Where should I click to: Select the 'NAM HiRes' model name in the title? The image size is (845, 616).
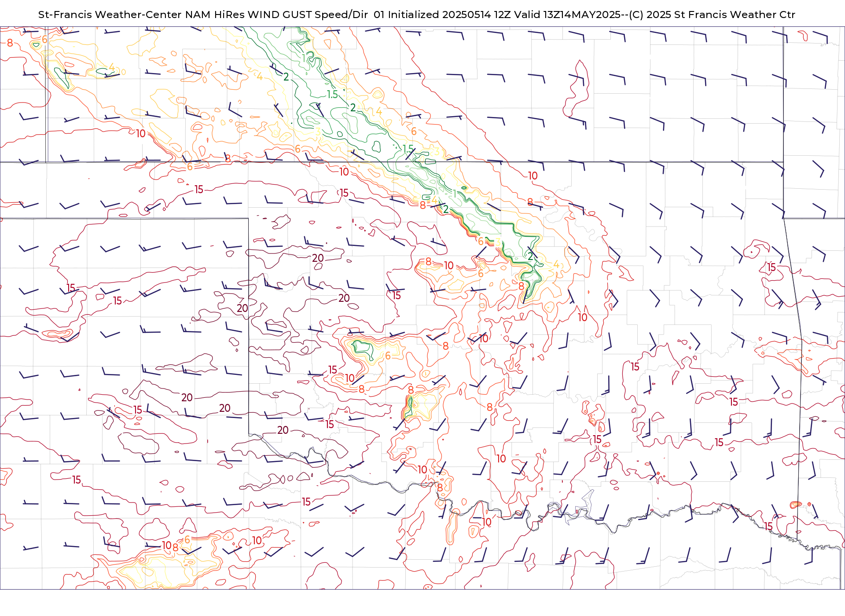(x=215, y=15)
